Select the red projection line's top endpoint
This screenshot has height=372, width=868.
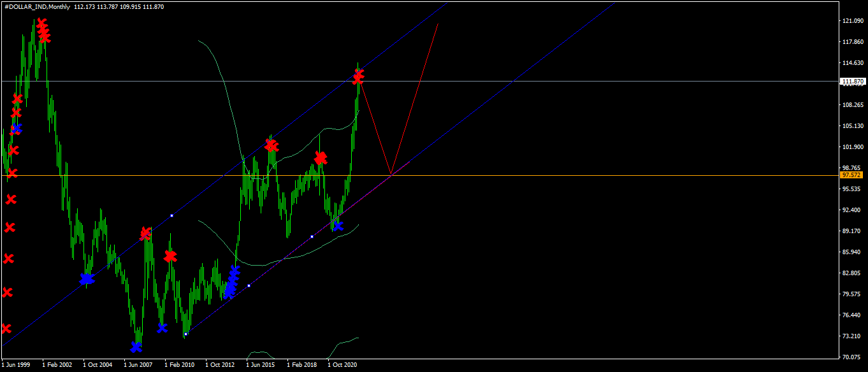point(438,24)
